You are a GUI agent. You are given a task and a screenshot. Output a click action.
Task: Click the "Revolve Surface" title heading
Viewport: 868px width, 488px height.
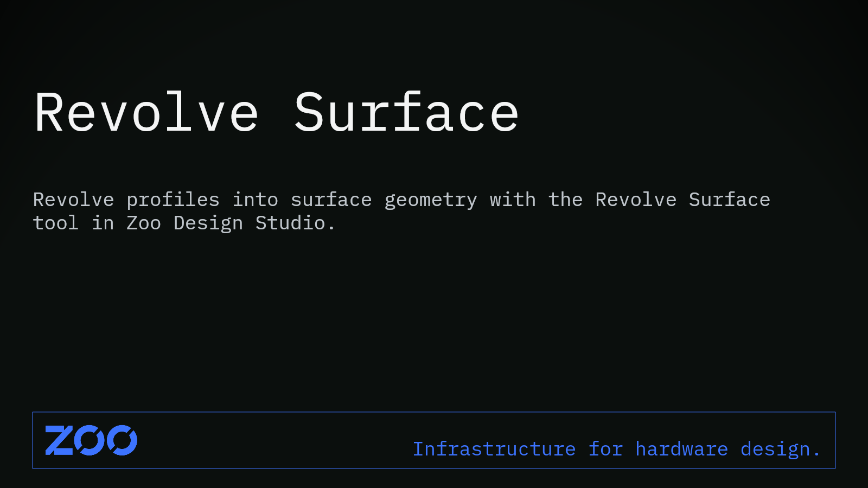(x=277, y=113)
